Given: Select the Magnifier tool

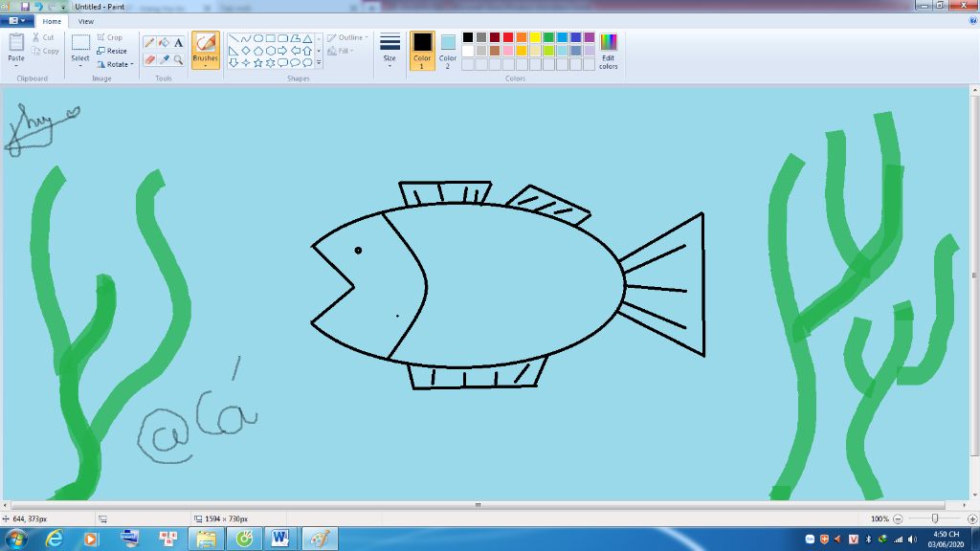Looking at the screenshot, I should point(178,59).
